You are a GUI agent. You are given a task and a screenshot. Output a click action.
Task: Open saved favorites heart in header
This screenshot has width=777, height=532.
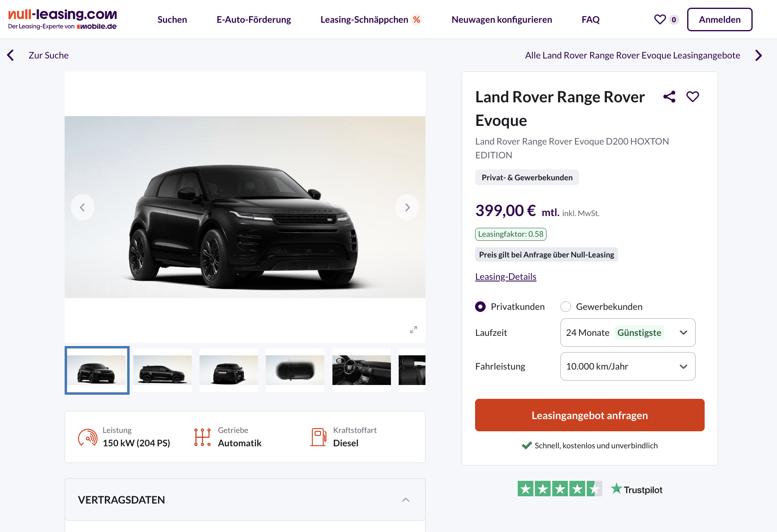(660, 19)
